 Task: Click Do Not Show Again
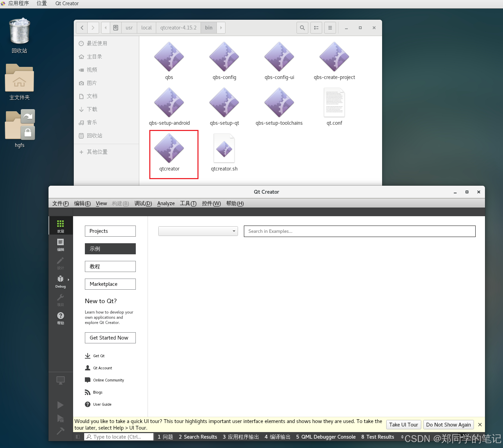[448, 424]
